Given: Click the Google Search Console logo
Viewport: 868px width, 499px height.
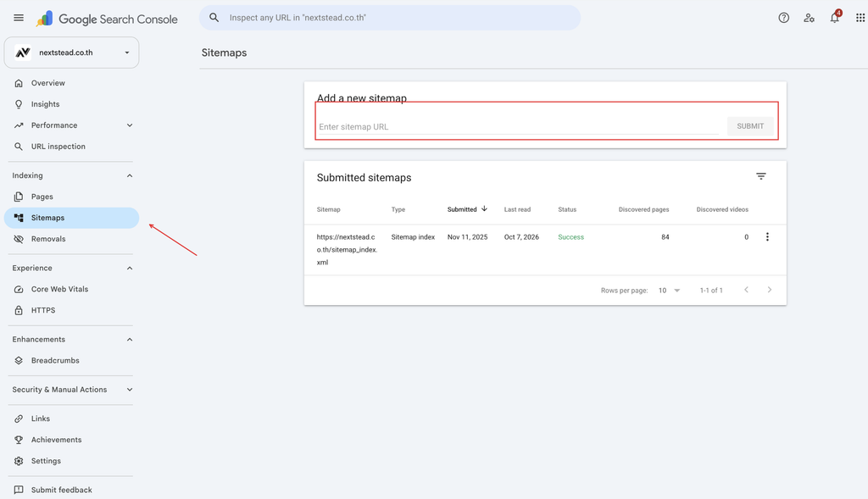Looking at the screenshot, I should click(107, 19).
